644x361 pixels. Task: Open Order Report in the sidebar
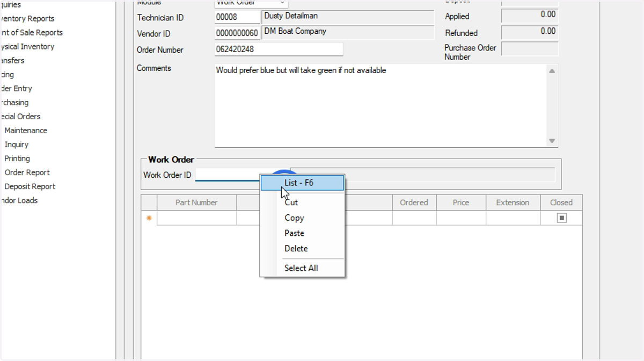tap(27, 172)
